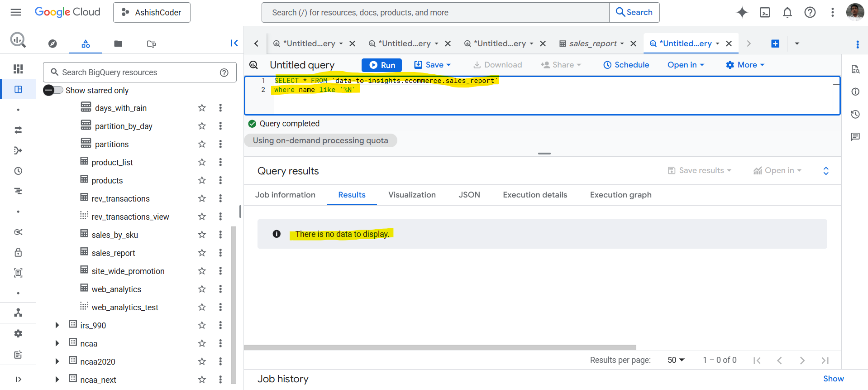The width and height of the screenshot is (868, 390).
Task: Create a new SQL query tab
Action: (775, 43)
